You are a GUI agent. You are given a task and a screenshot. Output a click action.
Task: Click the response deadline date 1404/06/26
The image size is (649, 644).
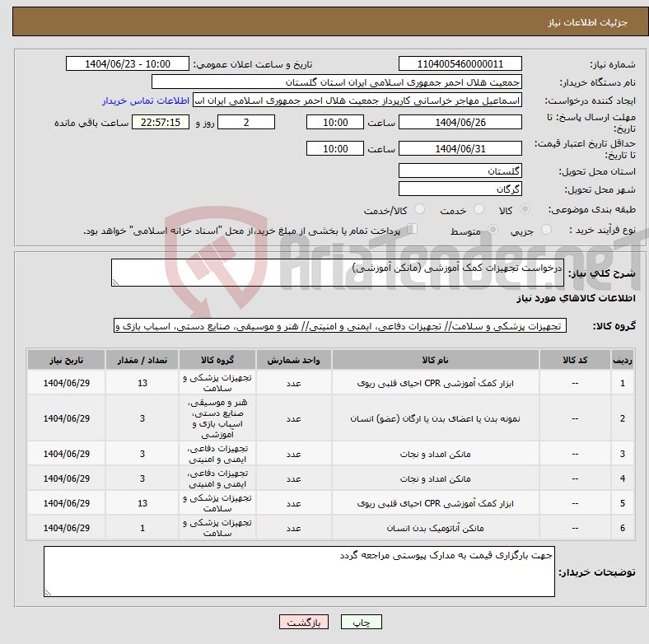tap(460, 122)
